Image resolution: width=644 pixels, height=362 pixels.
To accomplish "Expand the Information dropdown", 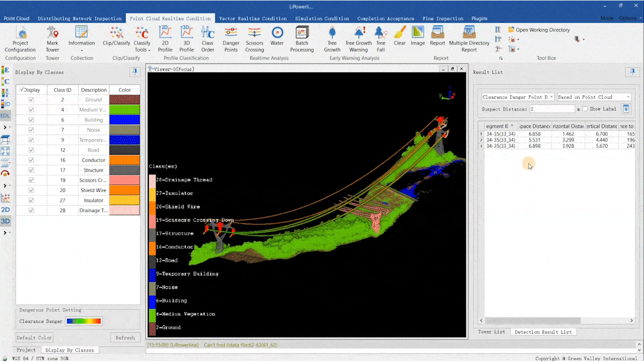I will coord(82,40).
